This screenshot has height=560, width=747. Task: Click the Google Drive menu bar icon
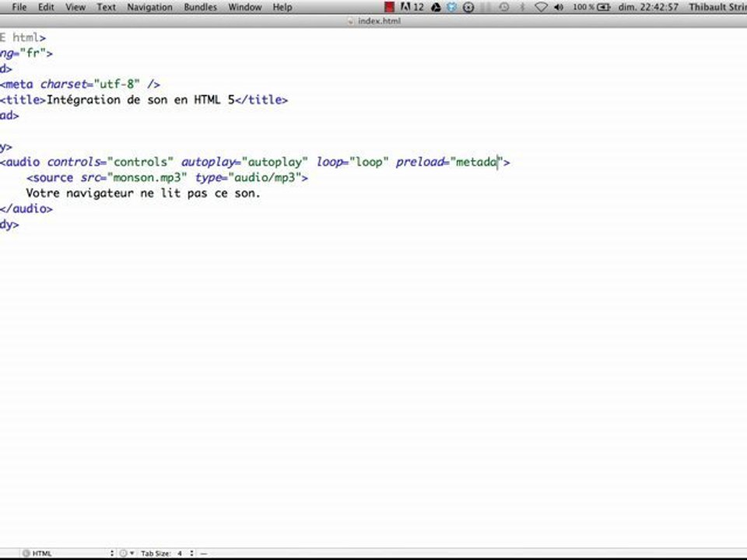click(436, 7)
